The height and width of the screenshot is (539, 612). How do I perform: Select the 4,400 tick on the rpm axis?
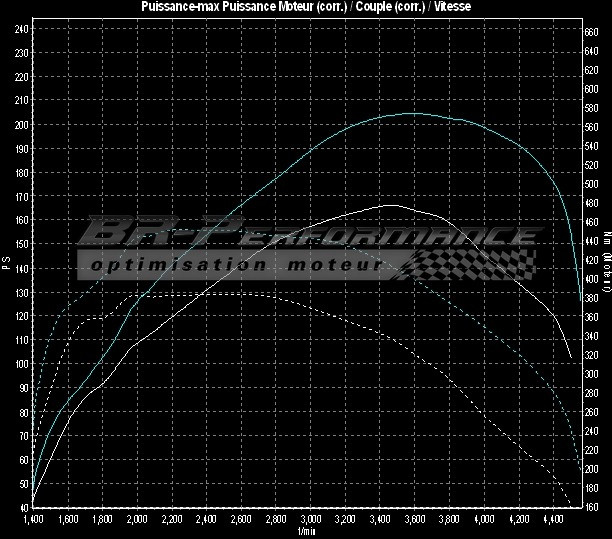point(551,520)
